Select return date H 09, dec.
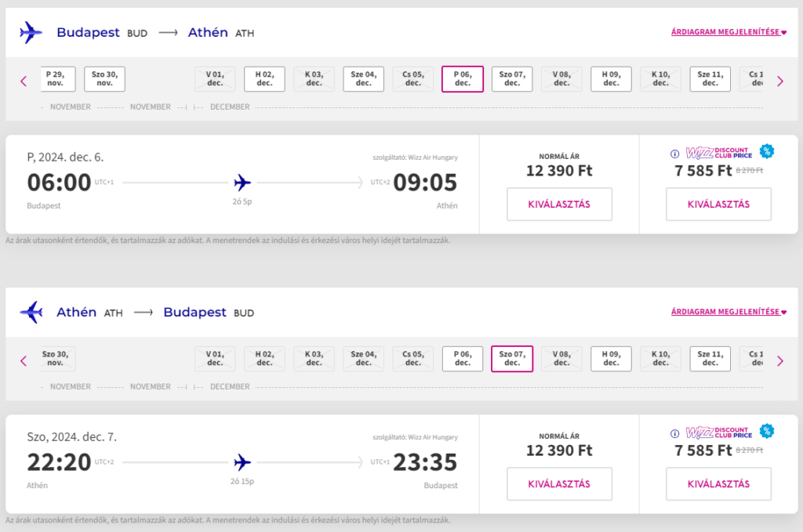Viewport: 803px width, 532px height. point(611,359)
